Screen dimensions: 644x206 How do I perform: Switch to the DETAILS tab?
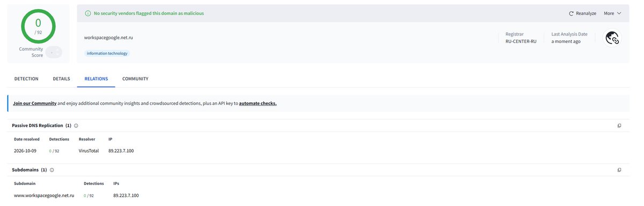coord(61,79)
